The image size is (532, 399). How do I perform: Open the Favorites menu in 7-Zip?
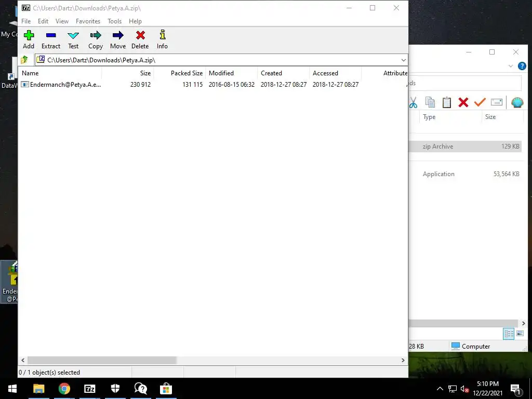coord(88,21)
